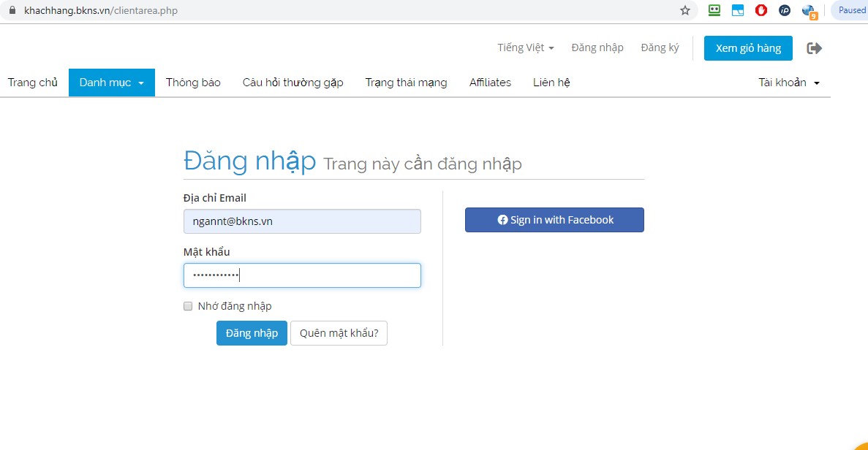Open the red stop-hand adblock extension
Screen dimensions: 868x450
761,10
